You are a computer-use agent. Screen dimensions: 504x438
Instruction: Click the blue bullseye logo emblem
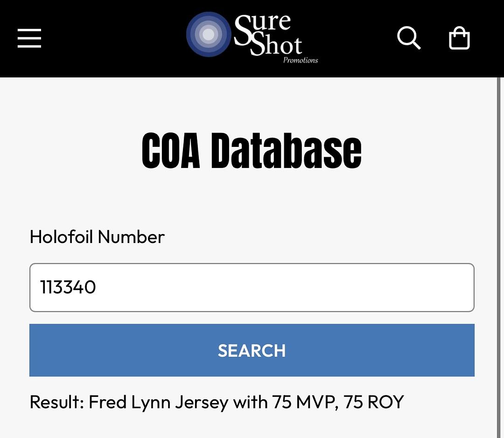pyautogui.click(x=209, y=35)
